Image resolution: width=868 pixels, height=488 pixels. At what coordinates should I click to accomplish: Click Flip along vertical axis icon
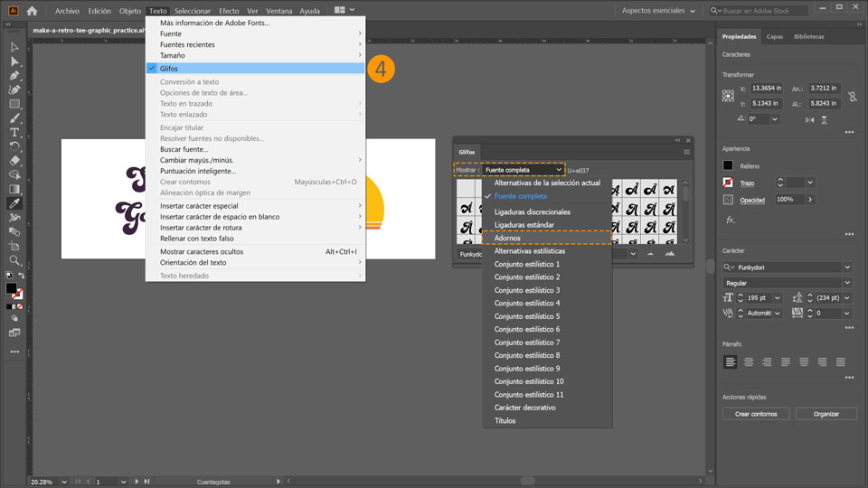click(x=825, y=119)
